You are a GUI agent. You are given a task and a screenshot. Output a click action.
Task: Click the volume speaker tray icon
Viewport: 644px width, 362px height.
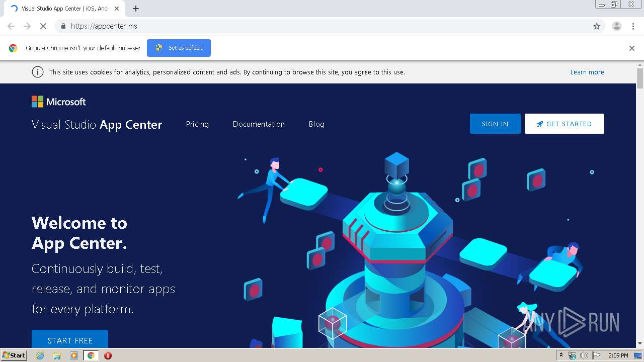coord(584,355)
